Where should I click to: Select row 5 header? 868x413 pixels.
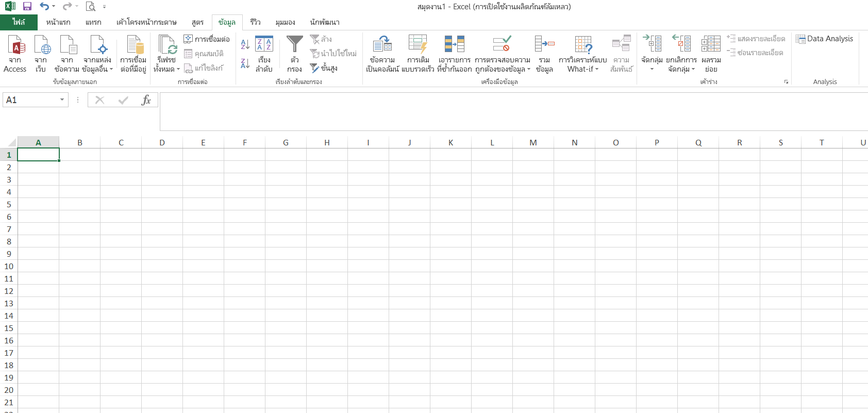tap(9, 204)
